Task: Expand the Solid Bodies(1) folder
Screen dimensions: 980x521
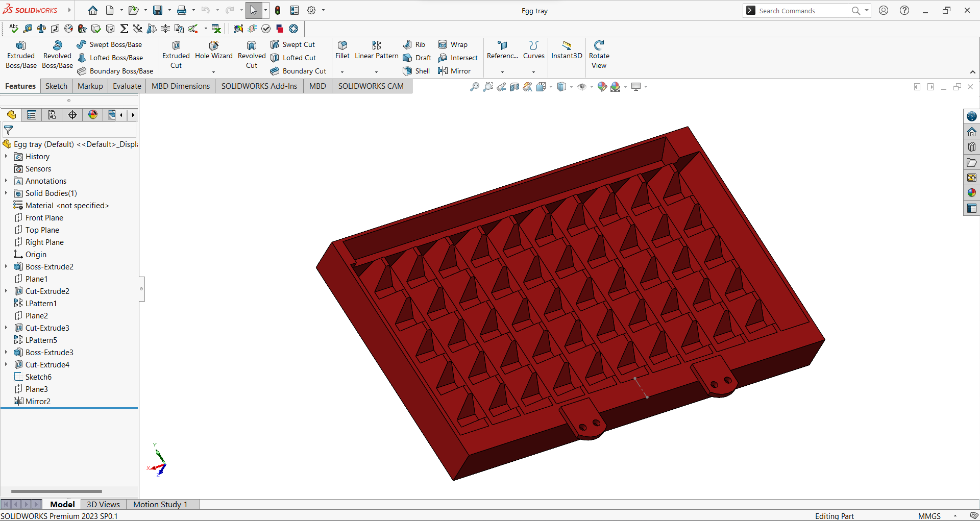Action: click(6, 193)
